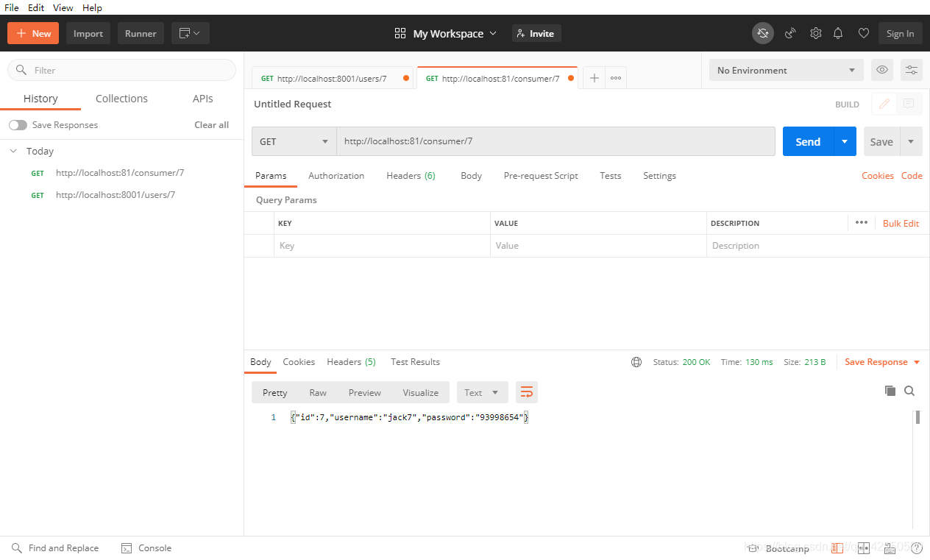Open environment quick look eye icon
The height and width of the screenshot is (560, 930).
(882, 70)
